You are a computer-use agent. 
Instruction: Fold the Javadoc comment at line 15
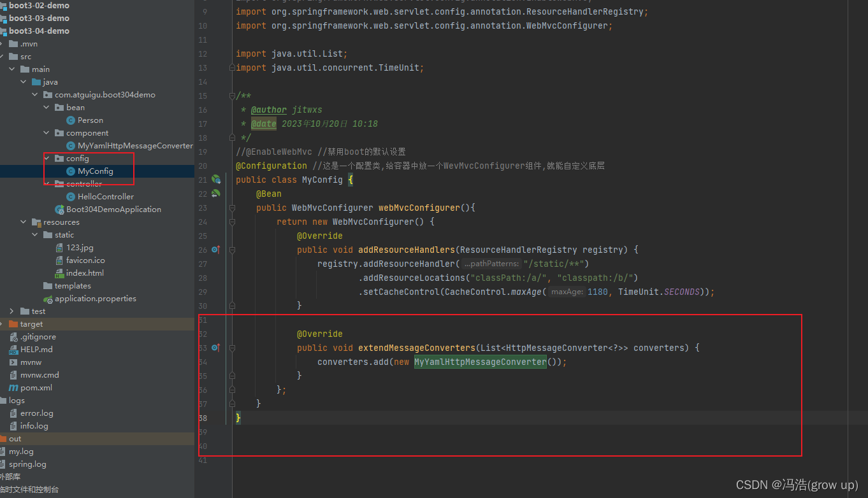(x=232, y=96)
